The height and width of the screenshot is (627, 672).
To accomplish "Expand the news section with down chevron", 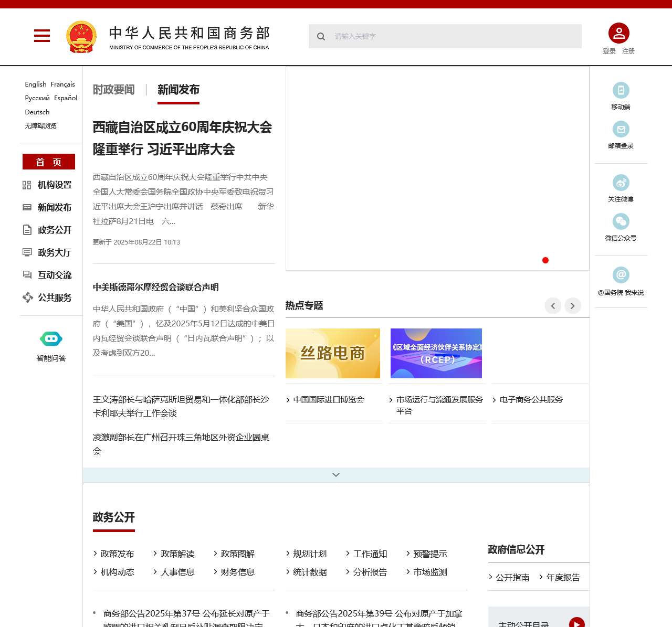I will (x=336, y=475).
